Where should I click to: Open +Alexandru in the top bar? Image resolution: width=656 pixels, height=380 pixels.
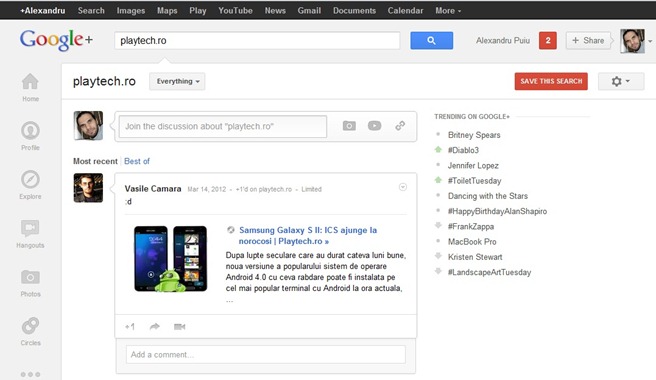(43, 10)
